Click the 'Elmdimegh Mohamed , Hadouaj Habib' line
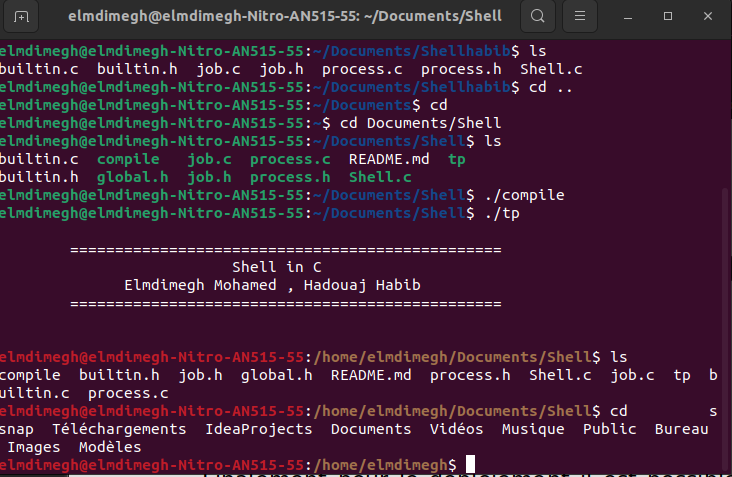This screenshot has width=732, height=477. tap(272, 285)
